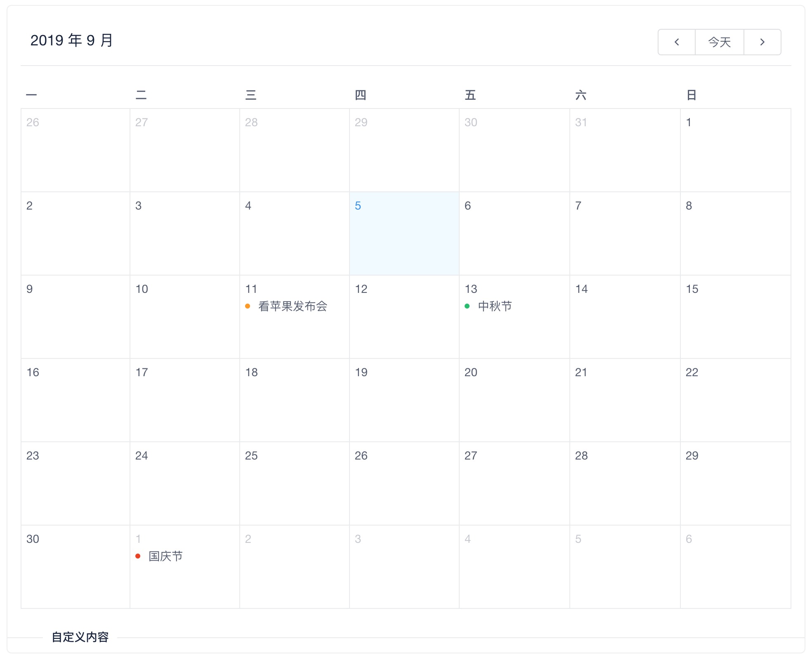The height and width of the screenshot is (660, 812).
Task: Click the 今天 (today) button
Action: pyautogui.click(x=719, y=42)
